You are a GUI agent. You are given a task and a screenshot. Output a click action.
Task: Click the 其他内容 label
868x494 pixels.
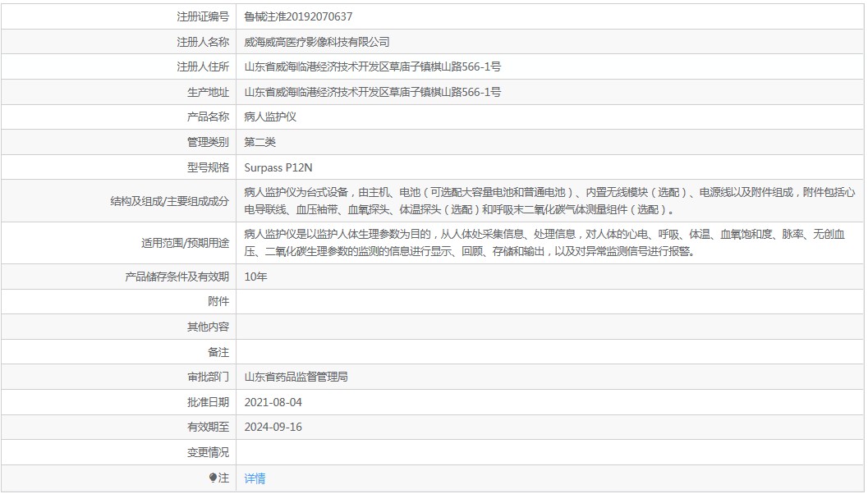(x=208, y=327)
